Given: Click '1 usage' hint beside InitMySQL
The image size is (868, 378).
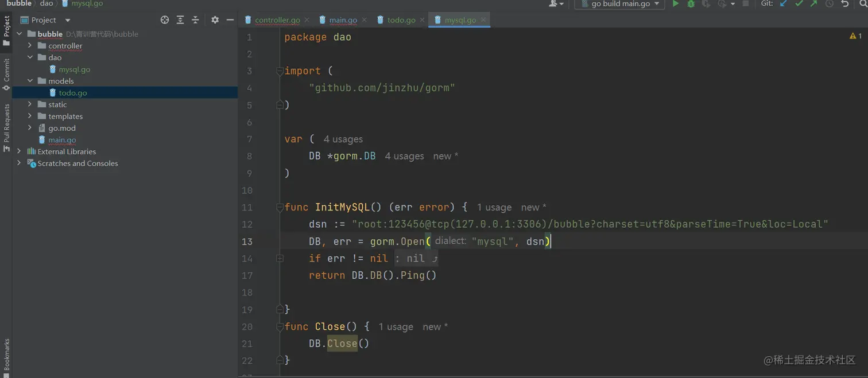Looking at the screenshot, I should pyautogui.click(x=494, y=208).
